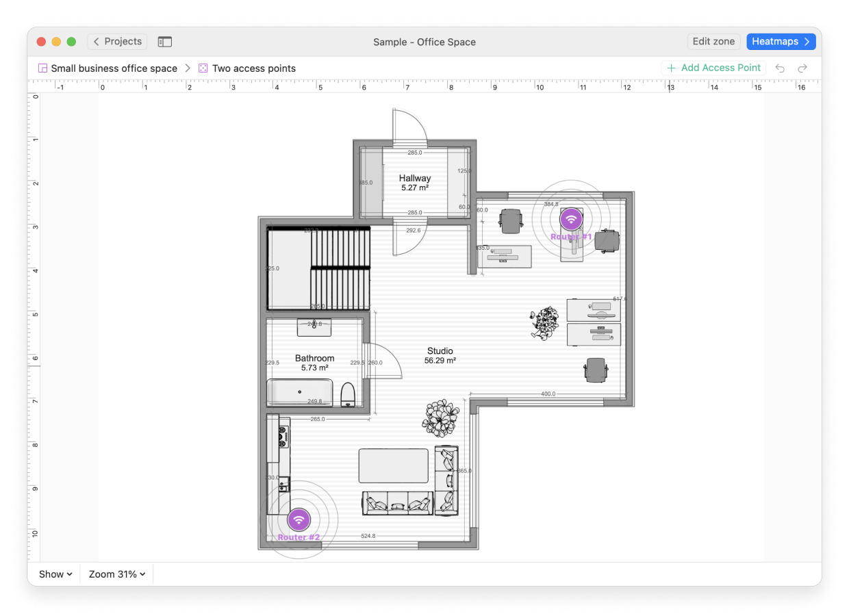Go back using the Projects button
The height and width of the screenshot is (616, 849).
116,41
